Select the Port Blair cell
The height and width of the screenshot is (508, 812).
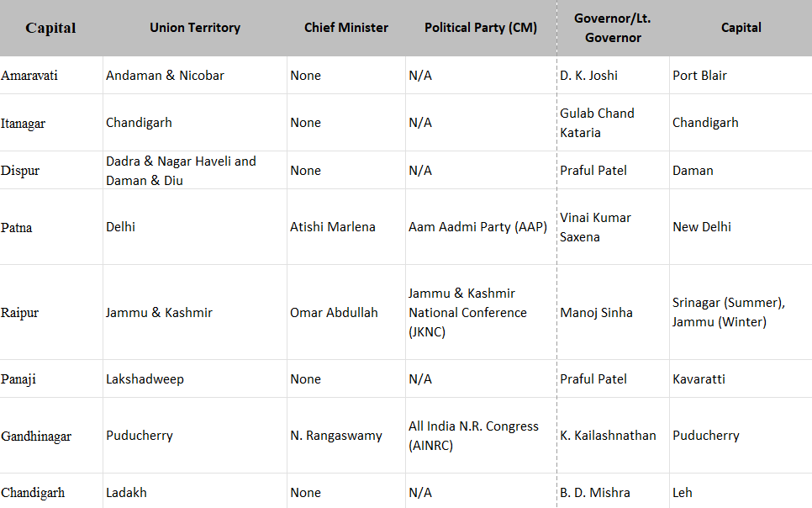point(699,76)
